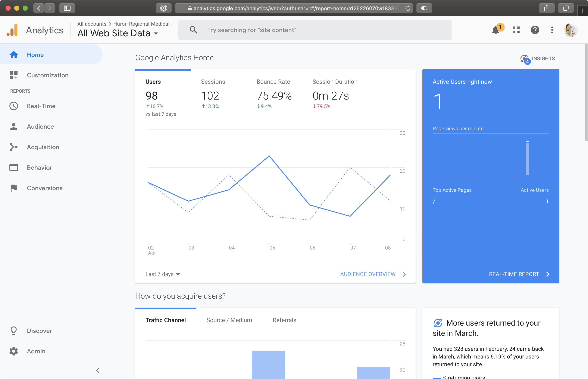Image resolution: width=588 pixels, height=379 pixels.
Task: Open the three-dot more options menu
Action: point(552,30)
